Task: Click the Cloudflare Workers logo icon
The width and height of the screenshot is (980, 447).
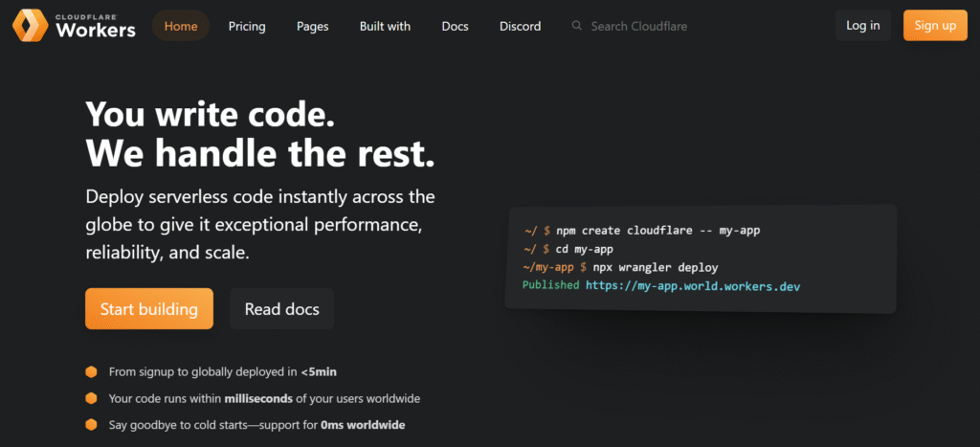Action: click(30, 26)
